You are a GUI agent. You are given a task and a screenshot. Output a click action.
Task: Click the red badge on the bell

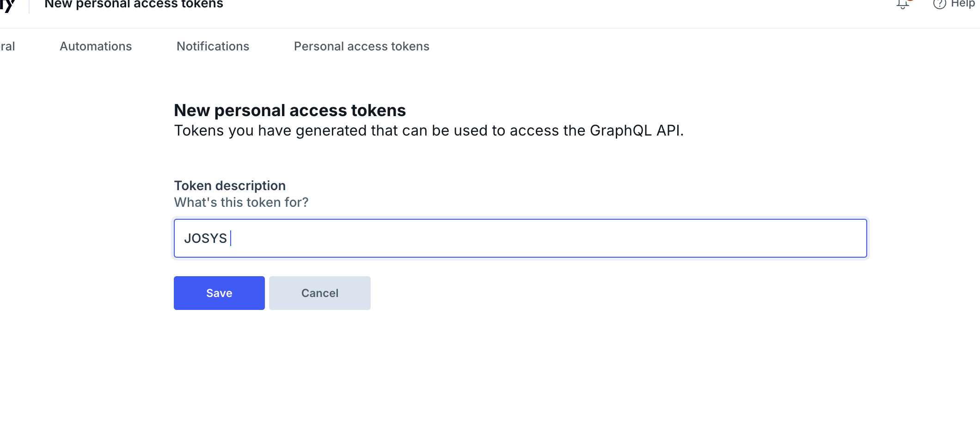click(910, 1)
